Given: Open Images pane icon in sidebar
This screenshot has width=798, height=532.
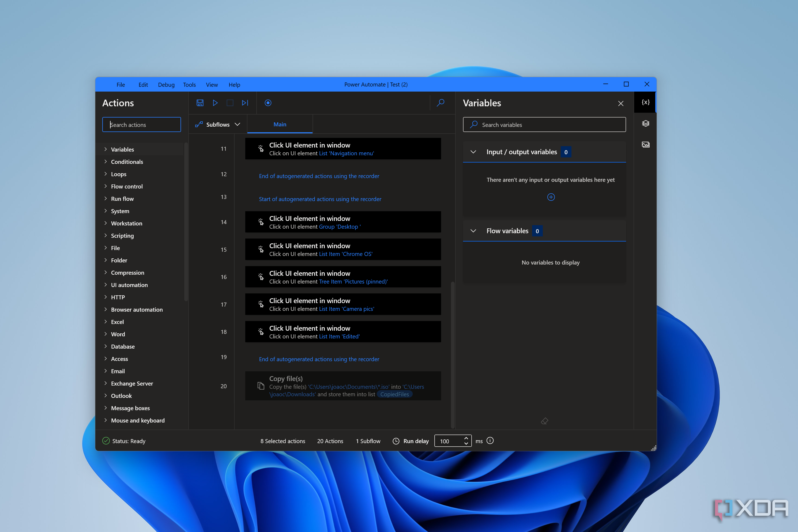Looking at the screenshot, I should tap(645, 145).
